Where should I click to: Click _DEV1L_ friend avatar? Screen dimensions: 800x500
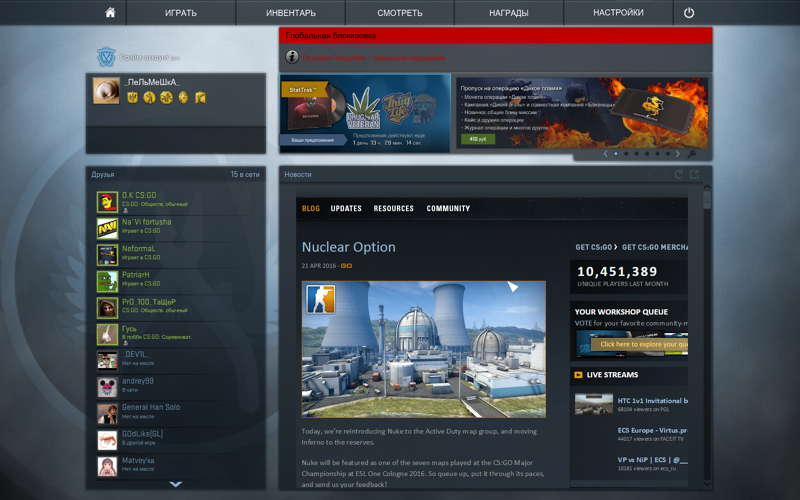[107, 361]
